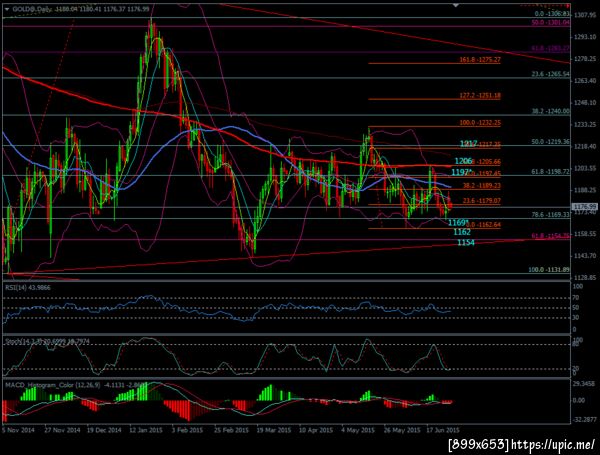The image size is (600, 455).
Task: Click the '26 May 2015' date on time axis
Action: coord(400,430)
